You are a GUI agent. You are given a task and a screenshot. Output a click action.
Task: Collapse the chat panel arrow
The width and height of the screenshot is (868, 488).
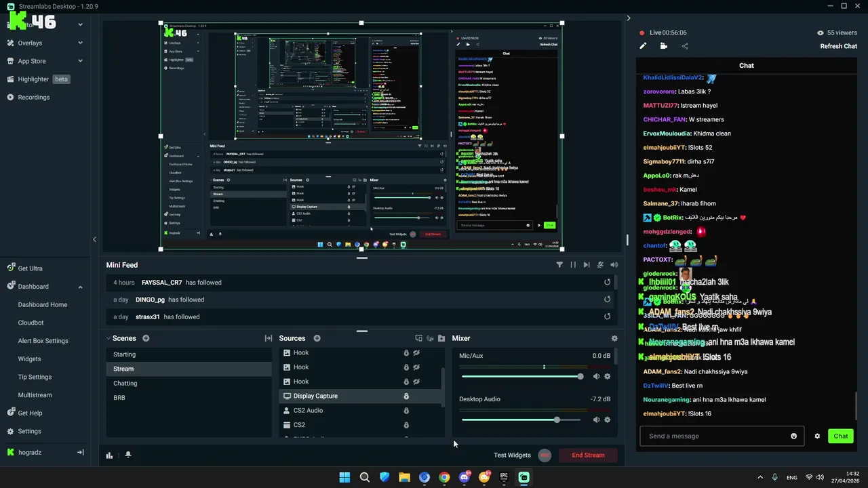pos(628,18)
